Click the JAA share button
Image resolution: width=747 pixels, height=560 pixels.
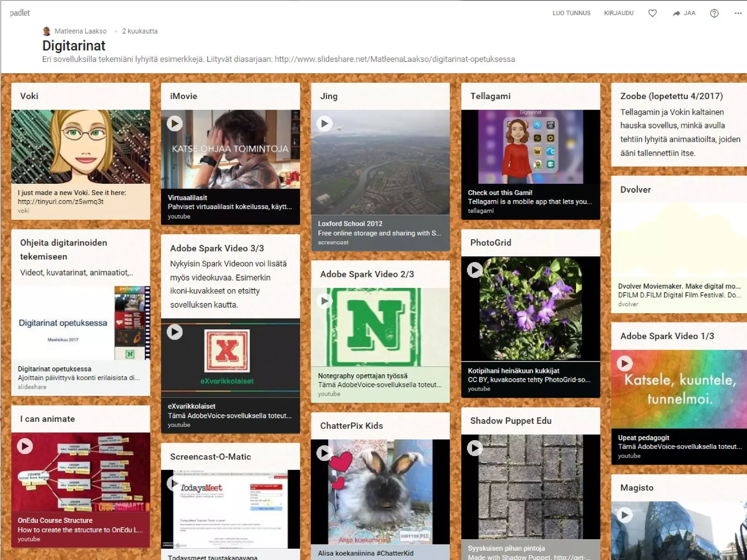tap(684, 13)
